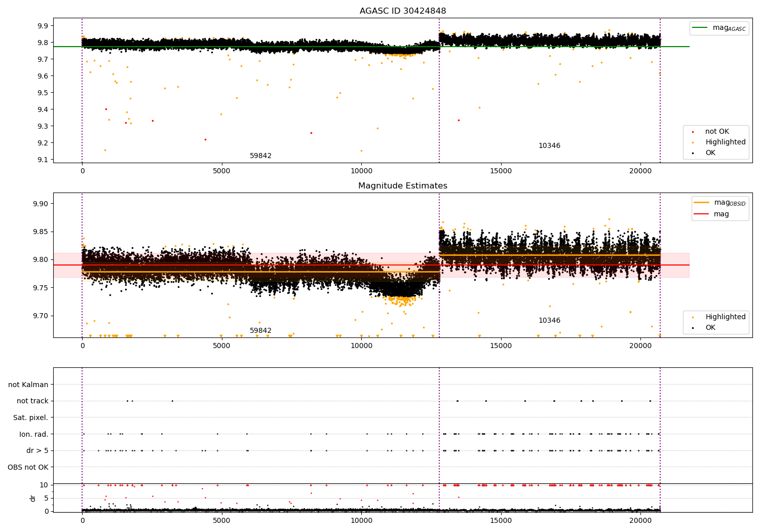
Task: Click the 9.70 tick in Magnitude Estimates panel
Action: pyautogui.click(x=41, y=316)
